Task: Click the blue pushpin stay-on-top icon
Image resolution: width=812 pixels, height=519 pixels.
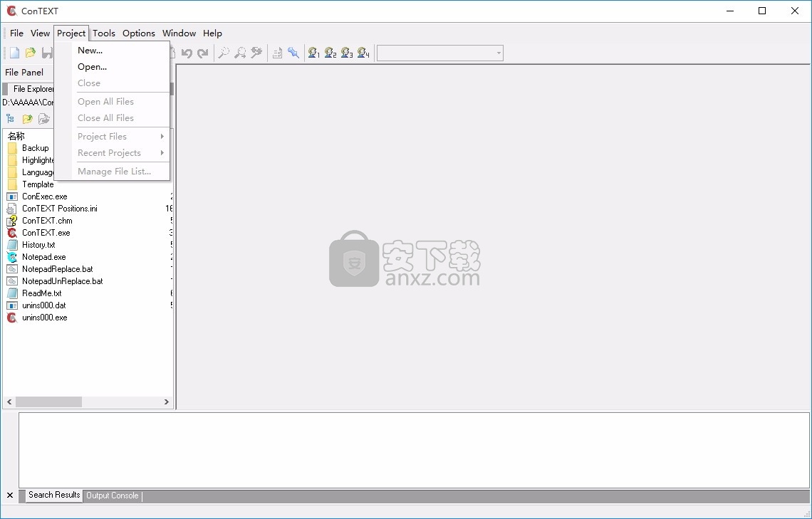Action: coord(293,53)
